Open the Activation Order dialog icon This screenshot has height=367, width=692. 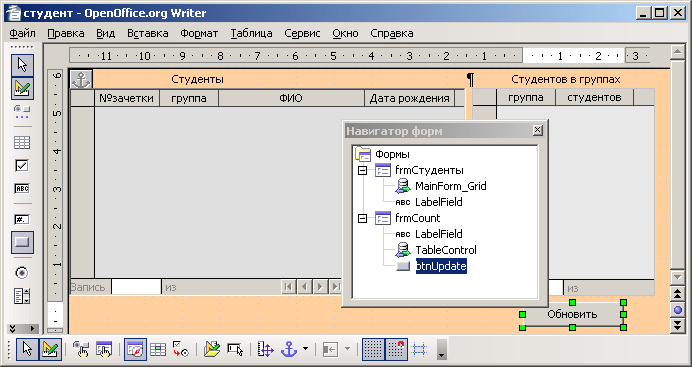pos(181,350)
